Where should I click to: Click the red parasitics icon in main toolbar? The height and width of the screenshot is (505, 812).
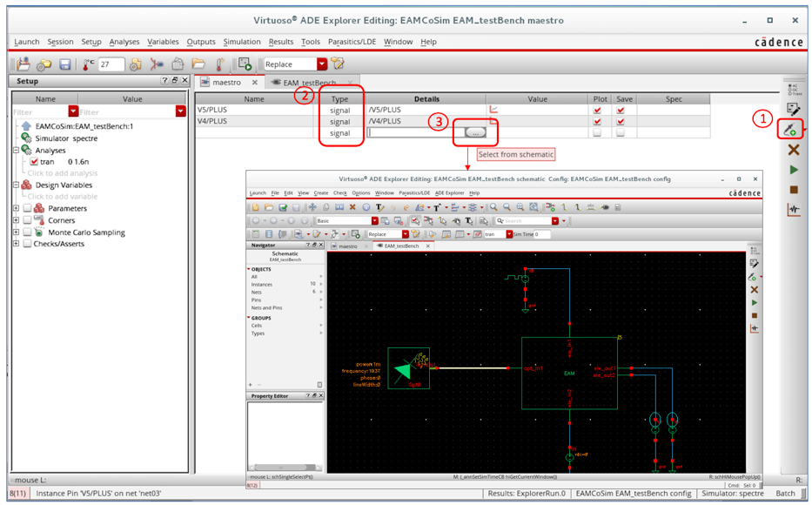[x=157, y=64]
